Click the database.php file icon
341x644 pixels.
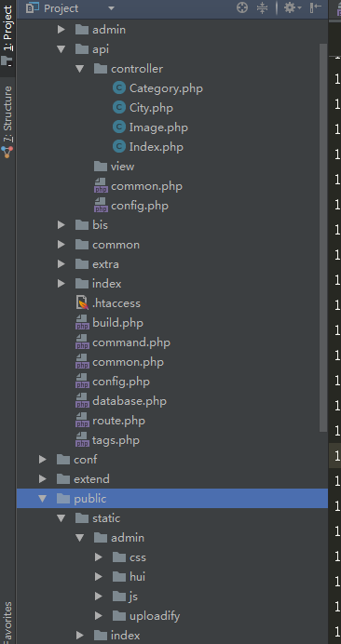click(82, 401)
